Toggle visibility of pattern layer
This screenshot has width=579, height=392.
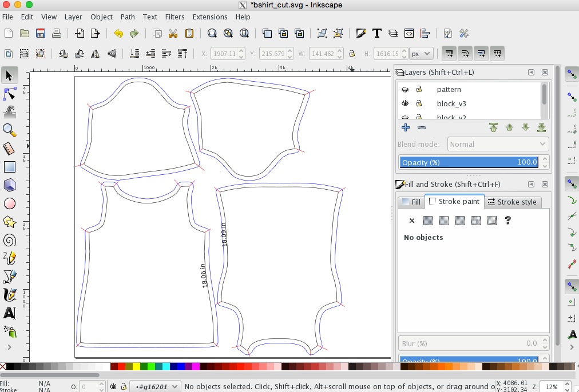[x=405, y=90]
